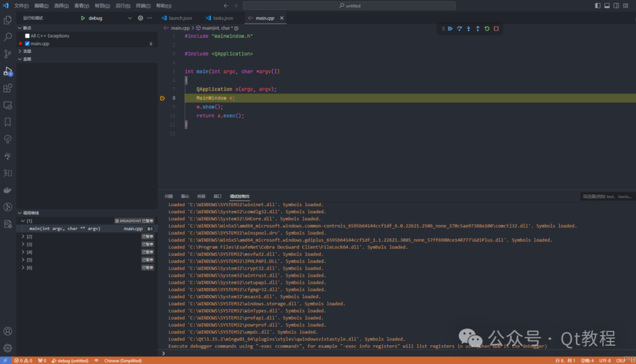This screenshot has width=636, height=364.
Task: Open the Terminal menu
Action: click(143, 6)
